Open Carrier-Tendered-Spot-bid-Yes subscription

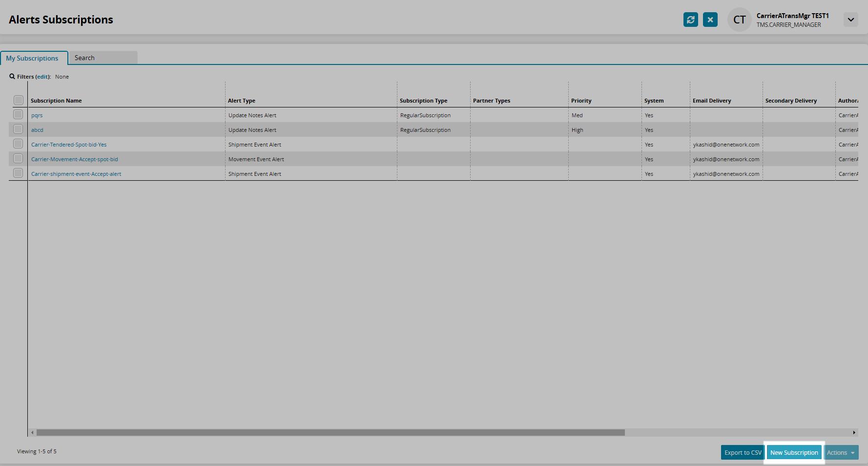[x=69, y=145]
